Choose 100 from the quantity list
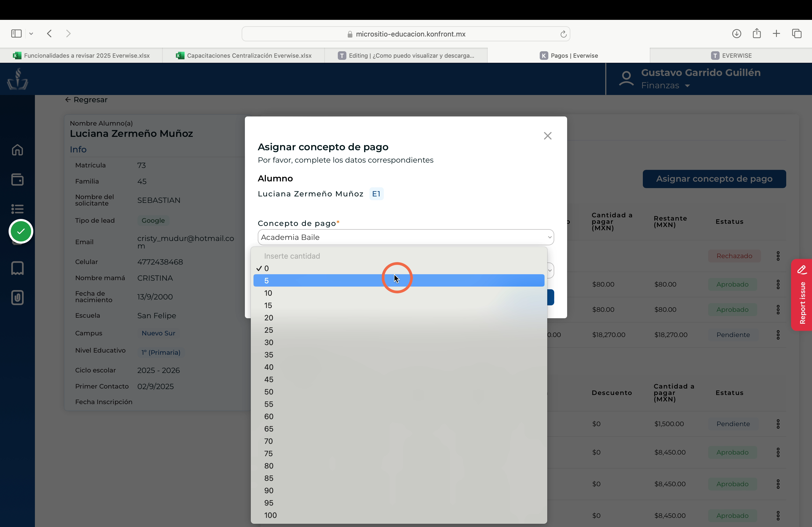 [399, 515]
